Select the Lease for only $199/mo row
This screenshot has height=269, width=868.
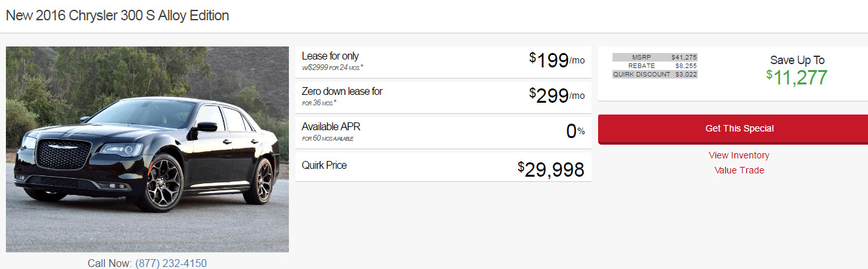pyautogui.click(x=443, y=62)
